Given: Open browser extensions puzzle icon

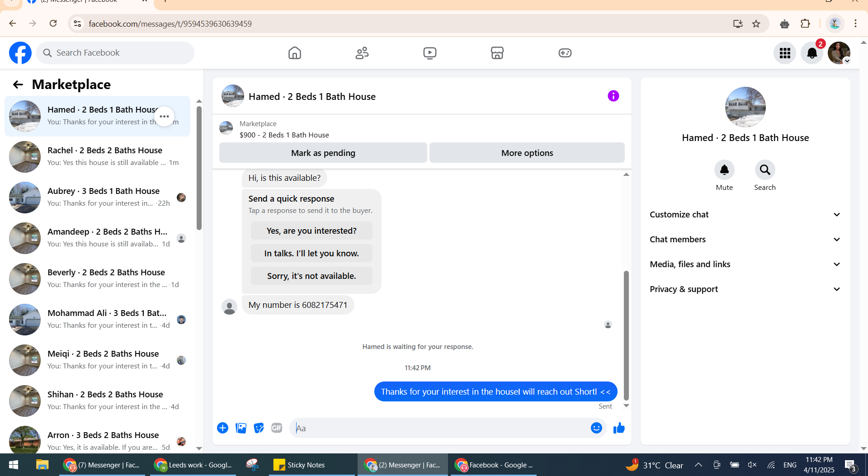Looking at the screenshot, I should pyautogui.click(x=805, y=24).
